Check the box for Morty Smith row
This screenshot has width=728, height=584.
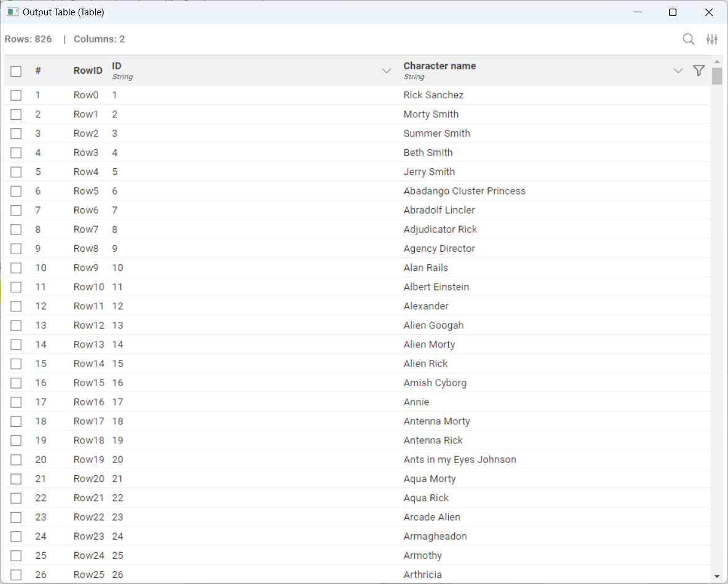[x=16, y=114]
